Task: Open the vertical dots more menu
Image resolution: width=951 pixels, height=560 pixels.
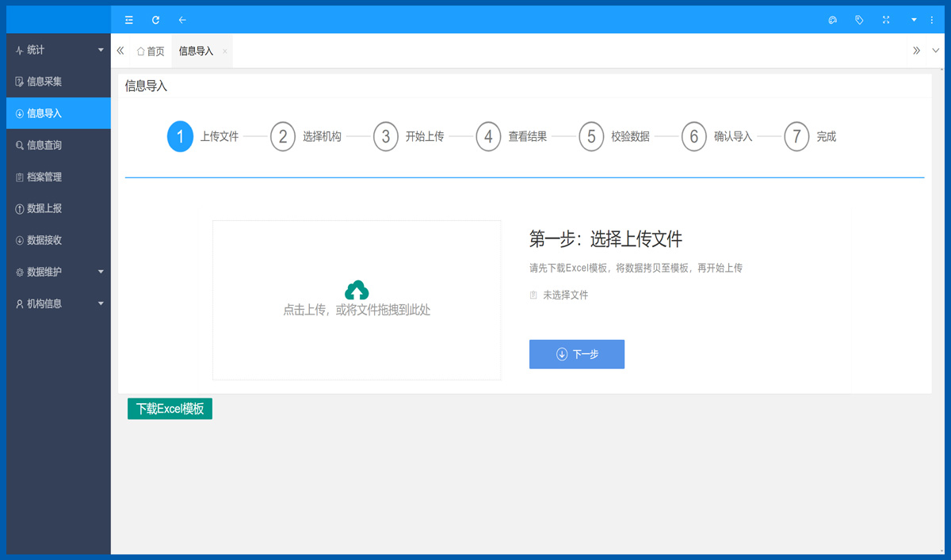Action: [932, 20]
